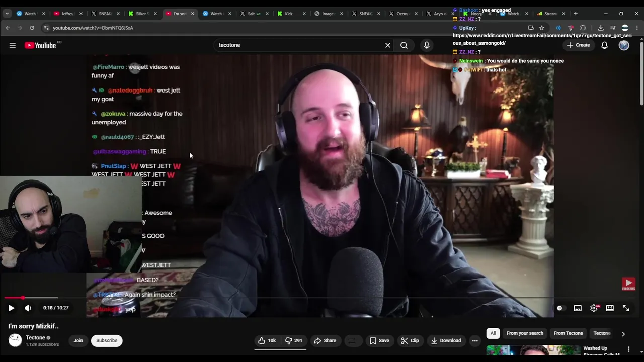This screenshot has height=362, width=644.
Task: Open the YouTube account avatar menu
Action: point(624,45)
